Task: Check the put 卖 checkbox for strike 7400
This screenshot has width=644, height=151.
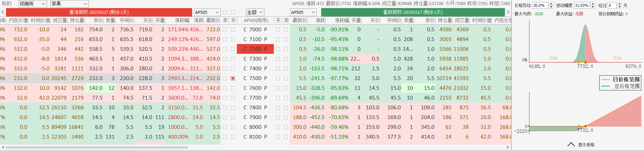Action: (x=286, y=69)
